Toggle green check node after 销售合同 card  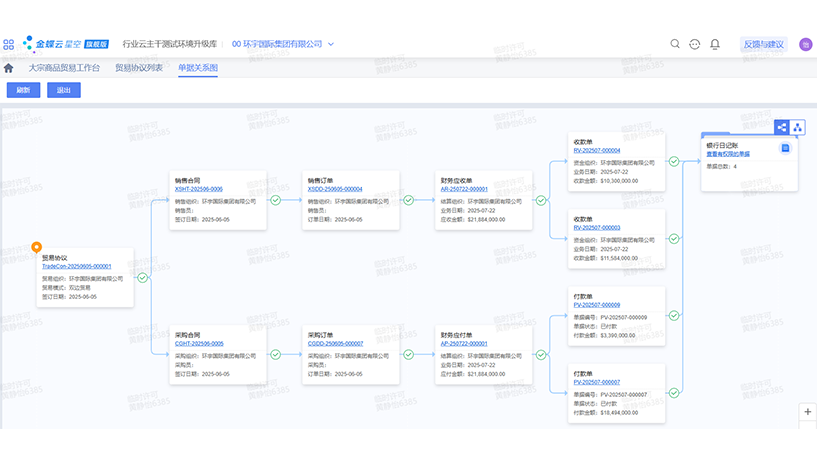click(x=275, y=200)
